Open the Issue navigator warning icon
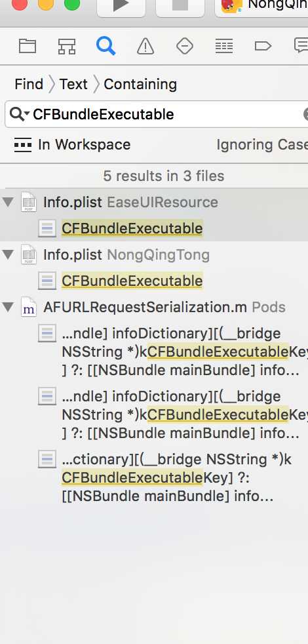 pyautogui.click(x=145, y=47)
